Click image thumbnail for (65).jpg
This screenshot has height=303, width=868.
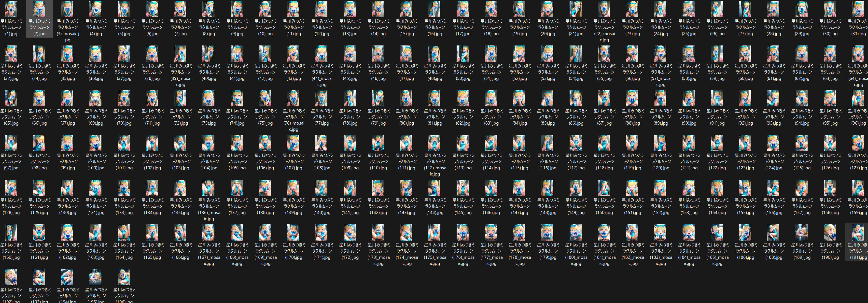(11, 98)
